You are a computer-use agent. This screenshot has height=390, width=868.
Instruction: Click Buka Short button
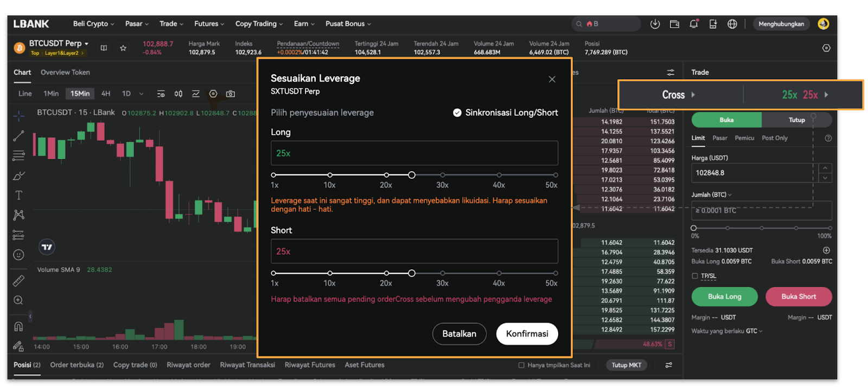point(799,297)
